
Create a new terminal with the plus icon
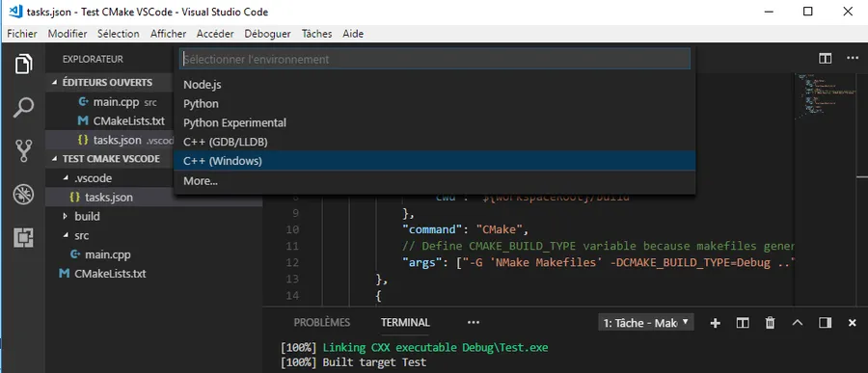(716, 323)
